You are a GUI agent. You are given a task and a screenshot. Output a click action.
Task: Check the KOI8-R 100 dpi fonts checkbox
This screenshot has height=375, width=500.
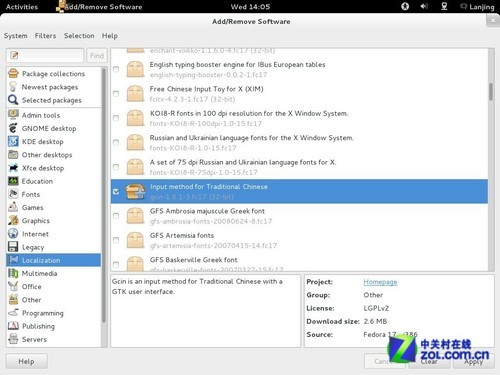tap(116, 118)
